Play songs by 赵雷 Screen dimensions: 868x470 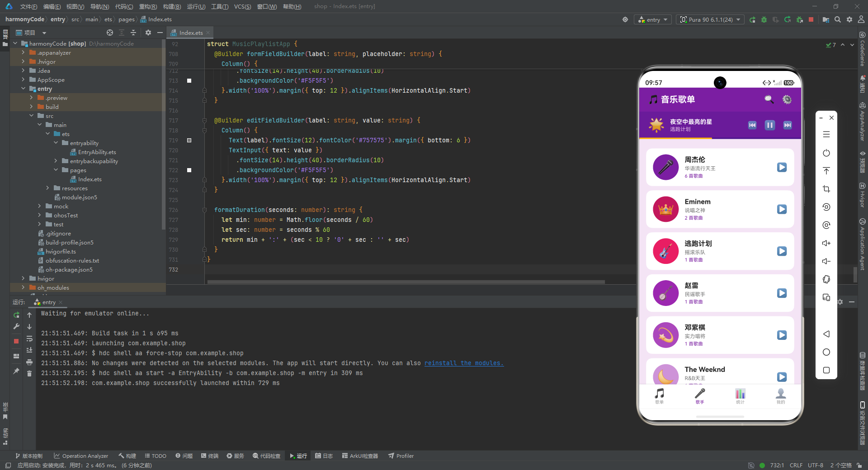pos(782,293)
